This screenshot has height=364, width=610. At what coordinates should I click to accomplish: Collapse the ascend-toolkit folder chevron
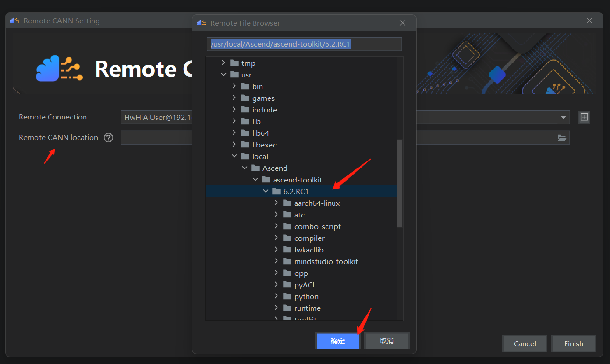click(255, 180)
